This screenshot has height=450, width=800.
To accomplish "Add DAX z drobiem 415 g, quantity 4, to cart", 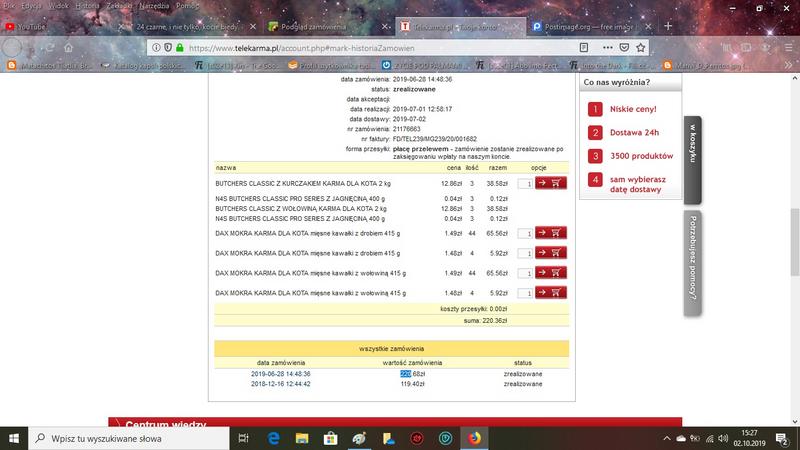I will click(551, 253).
